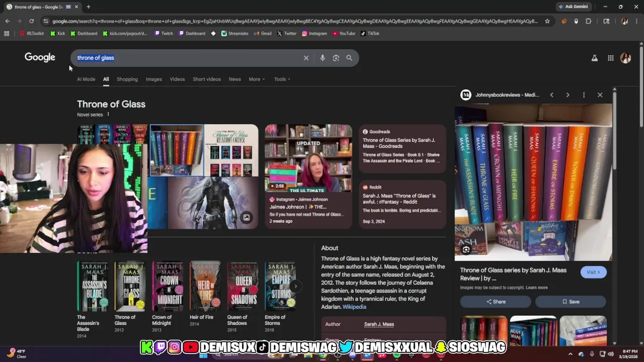Select the Queen of Shadows book cover
The height and width of the screenshot is (362, 644).
point(243,287)
